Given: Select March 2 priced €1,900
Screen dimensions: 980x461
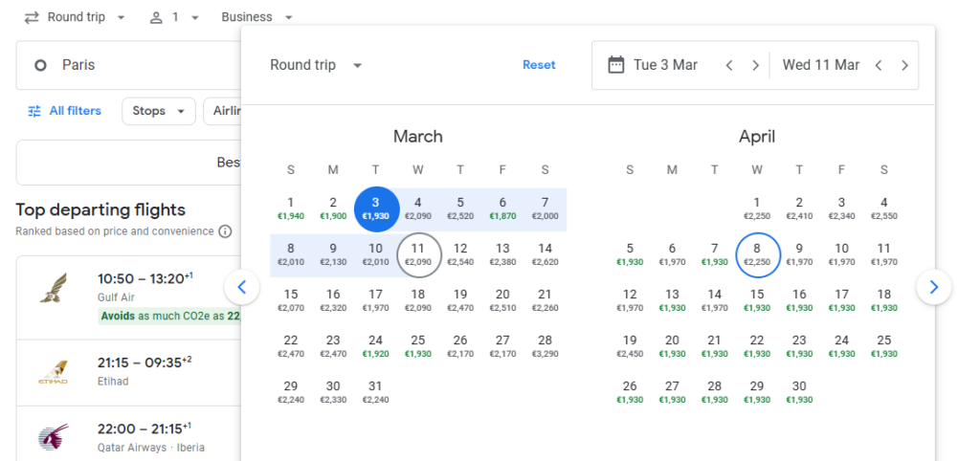Looking at the screenshot, I should [x=333, y=209].
